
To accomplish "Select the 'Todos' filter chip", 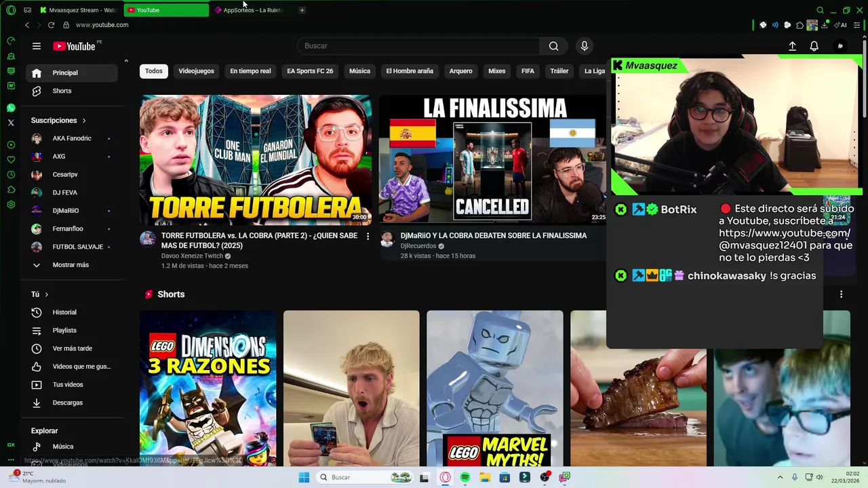I will click(x=154, y=71).
